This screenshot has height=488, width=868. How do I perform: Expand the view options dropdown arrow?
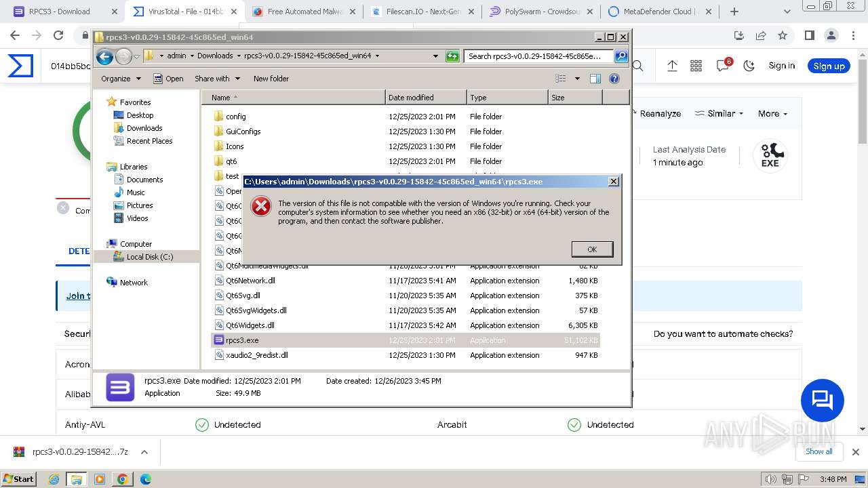pos(577,79)
